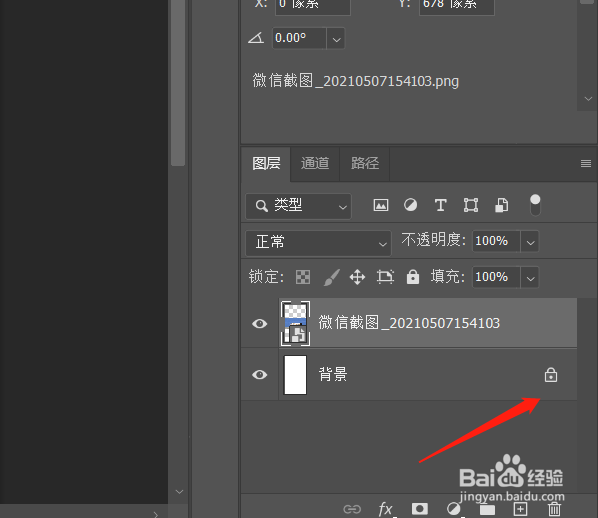
Task: Expand the 填充 fill slider arrow
Action: [530, 278]
